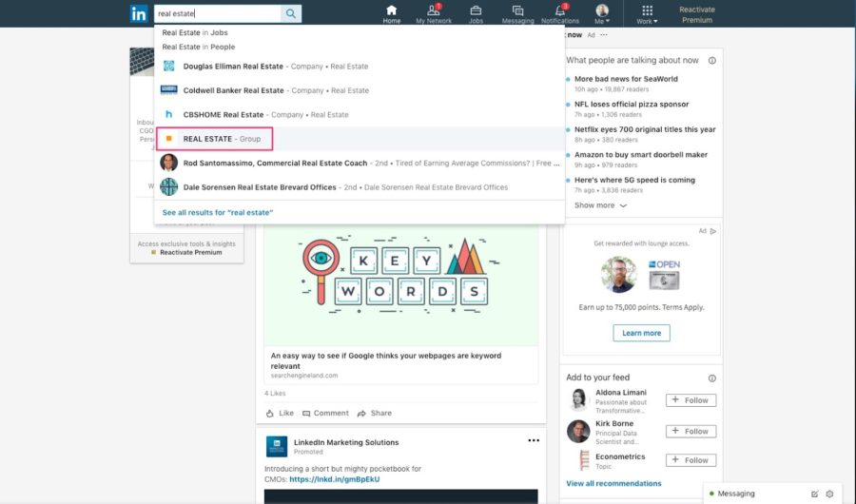Click Rod Santomassimo's avatar
Viewport: 856px width, 504px height.
(x=168, y=163)
